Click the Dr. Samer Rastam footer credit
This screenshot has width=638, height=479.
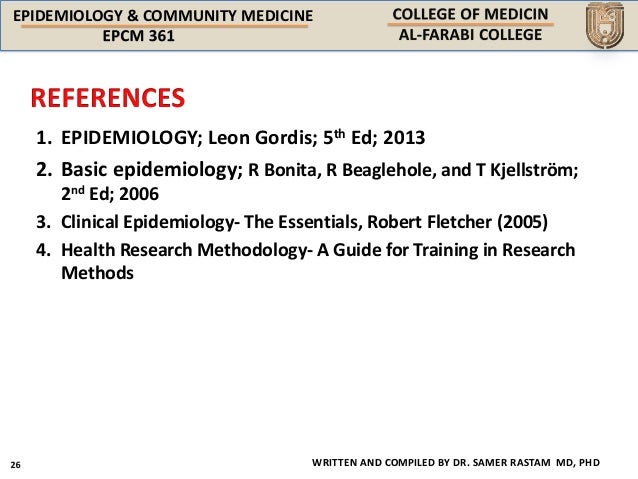456,463
